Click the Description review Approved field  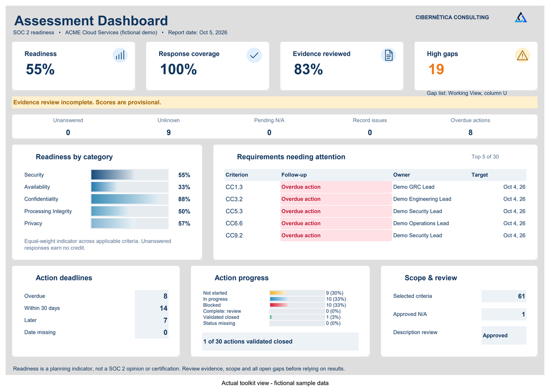click(x=504, y=335)
